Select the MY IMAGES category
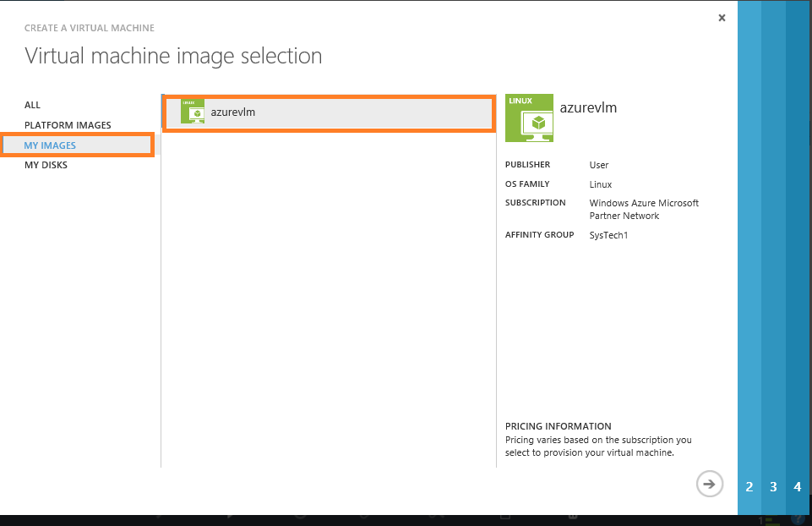 point(79,145)
